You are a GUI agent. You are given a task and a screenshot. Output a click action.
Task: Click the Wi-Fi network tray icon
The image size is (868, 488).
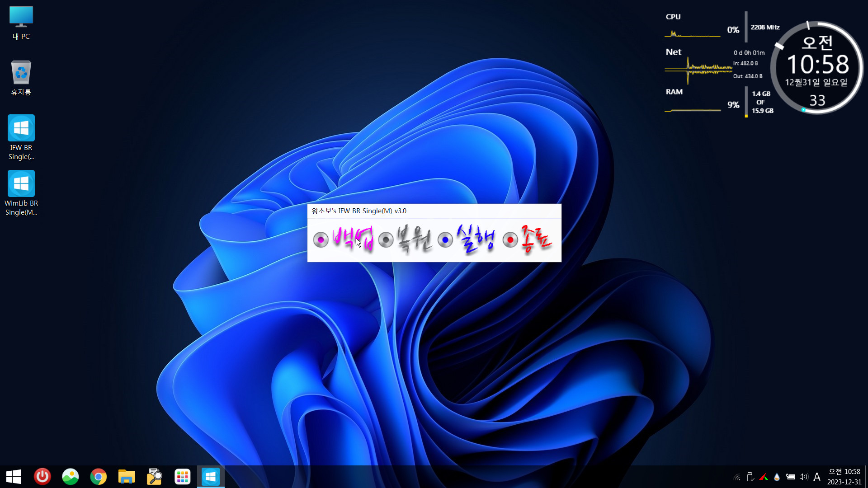[737, 477]
